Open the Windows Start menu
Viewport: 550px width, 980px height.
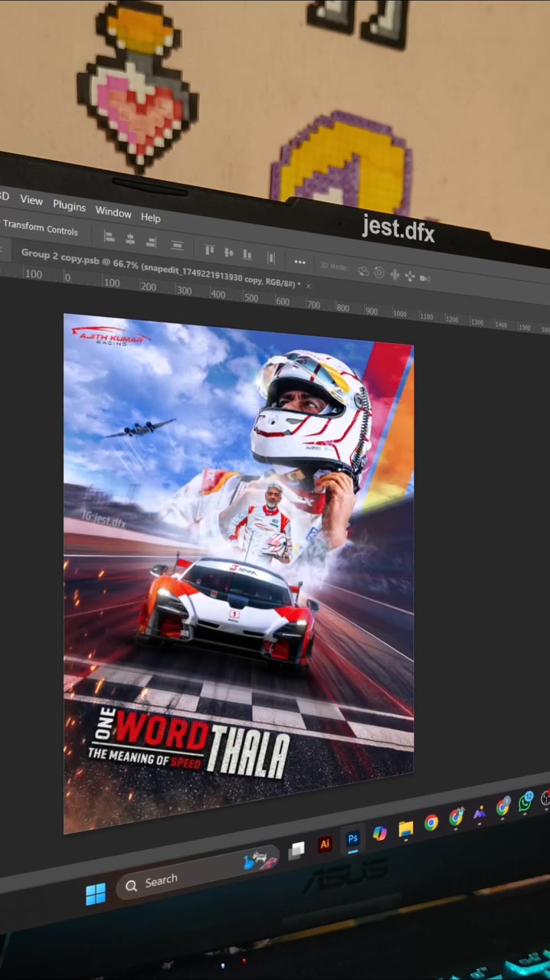[x=96, y=893]
